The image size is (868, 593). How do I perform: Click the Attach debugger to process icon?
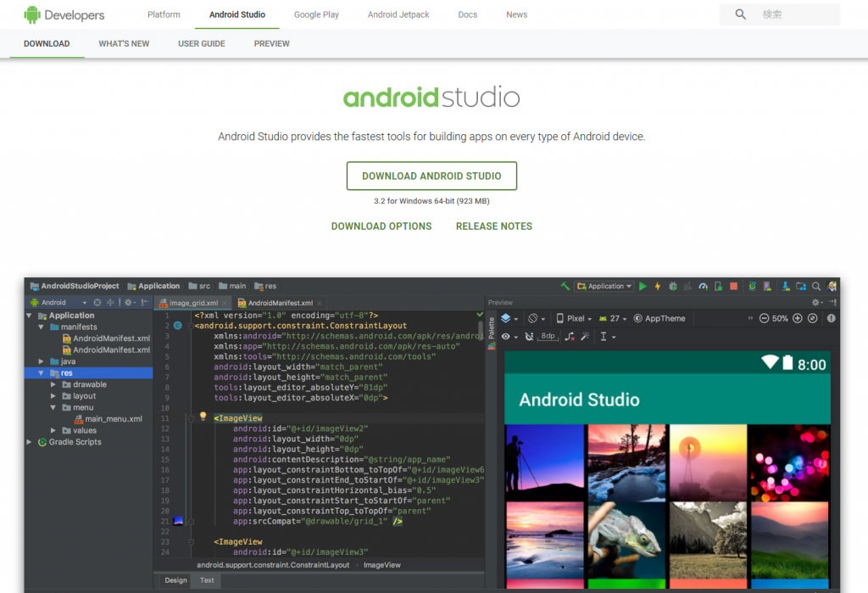(719, 286)
